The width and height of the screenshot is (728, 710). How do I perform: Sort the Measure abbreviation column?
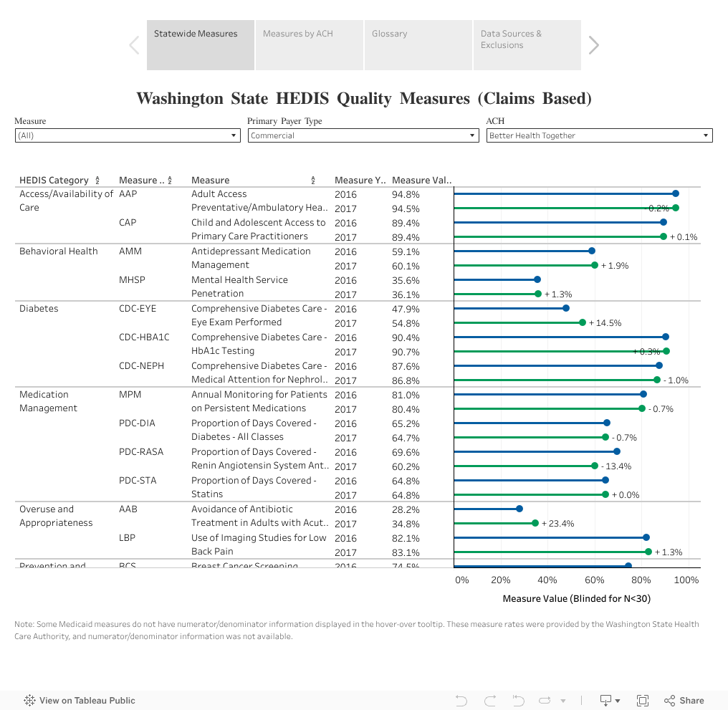[x=170, y=181]
